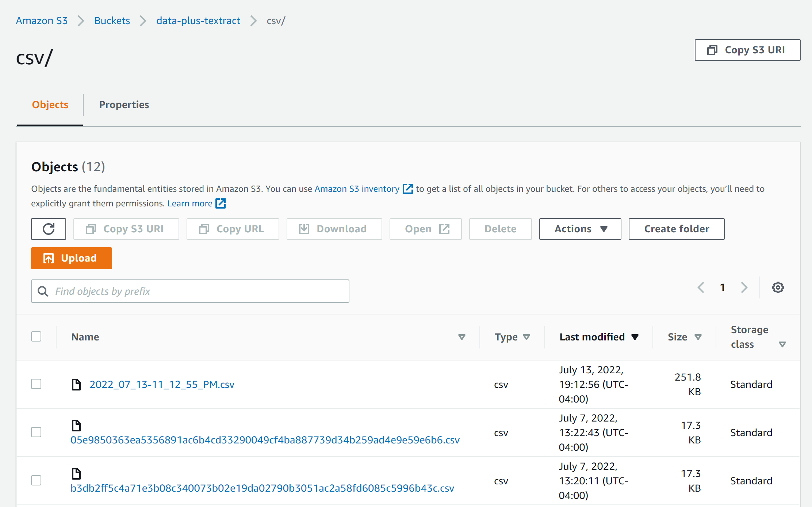This screenshot has height=507, width=812.
Task: Click the copy icon on Copy S3 URI
Action: pyautogui.click(x=712, y=50)
